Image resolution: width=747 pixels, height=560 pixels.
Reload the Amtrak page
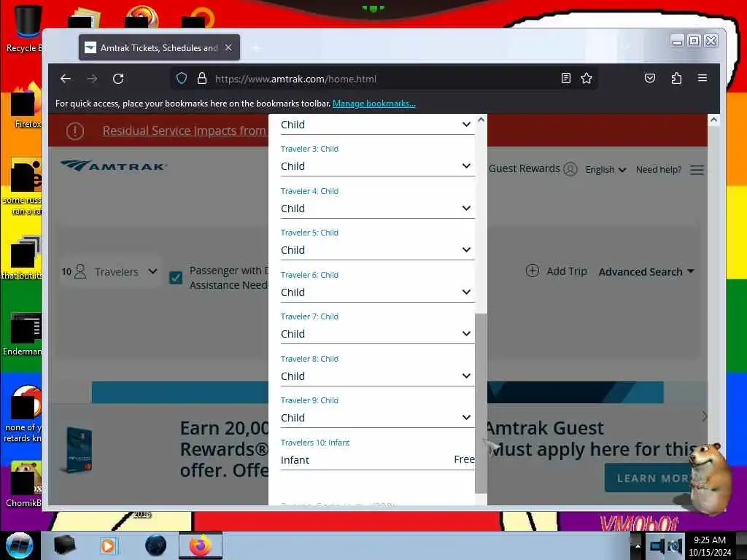pyautogui.click(x=118, y=79)
